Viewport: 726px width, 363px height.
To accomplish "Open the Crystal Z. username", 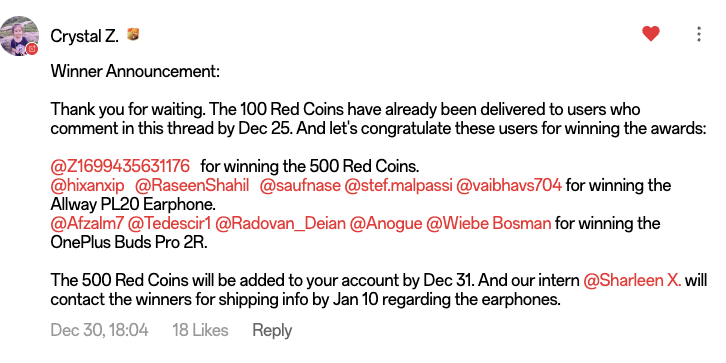I will (84, 36).
